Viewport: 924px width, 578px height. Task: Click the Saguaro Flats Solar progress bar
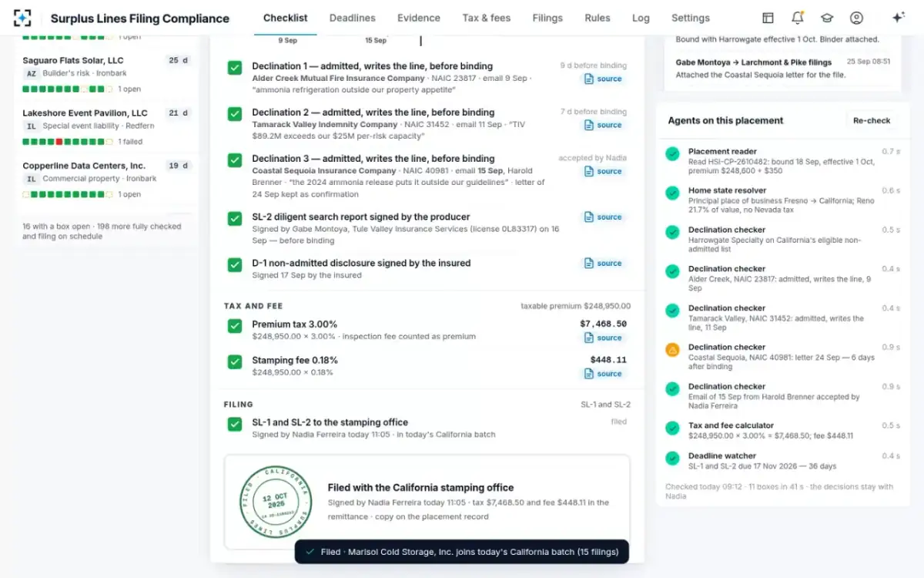tap(67, 89)
